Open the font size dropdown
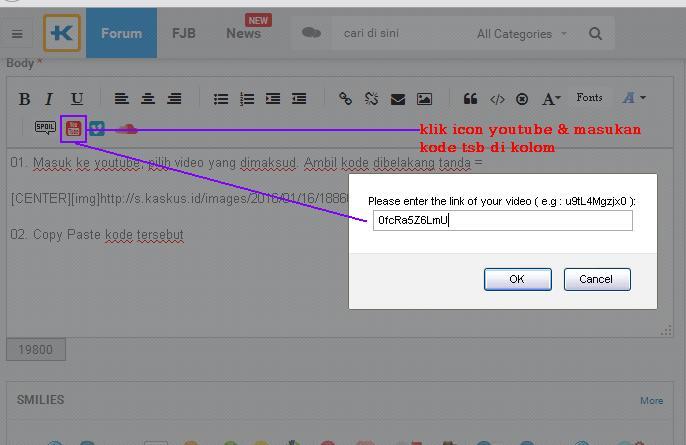Viewport: 686px width, 445px height. coord(551,99)
